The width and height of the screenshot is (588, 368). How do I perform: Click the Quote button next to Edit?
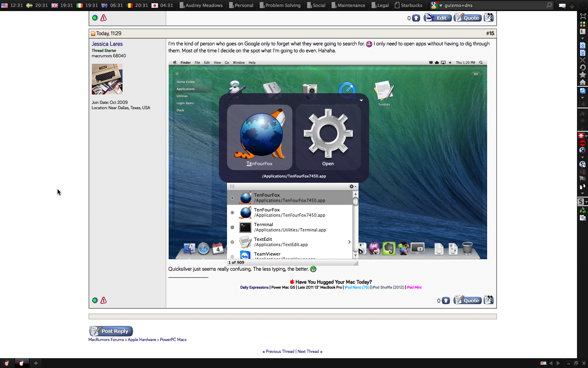click(x=468, y=18)
